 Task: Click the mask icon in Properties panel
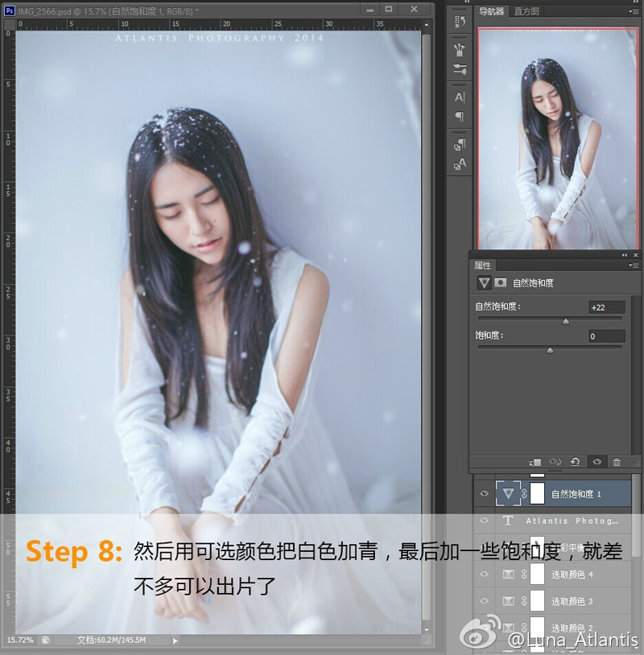[500, 282]
